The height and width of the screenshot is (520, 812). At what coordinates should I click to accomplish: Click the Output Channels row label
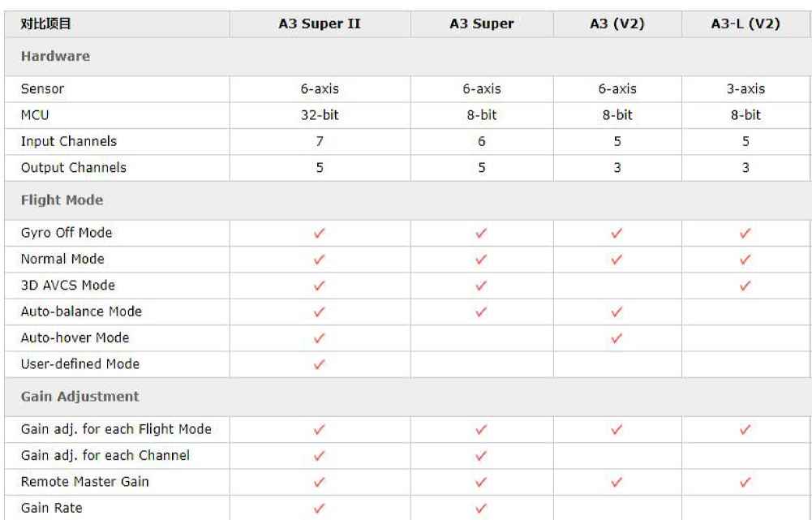point(73,168)
